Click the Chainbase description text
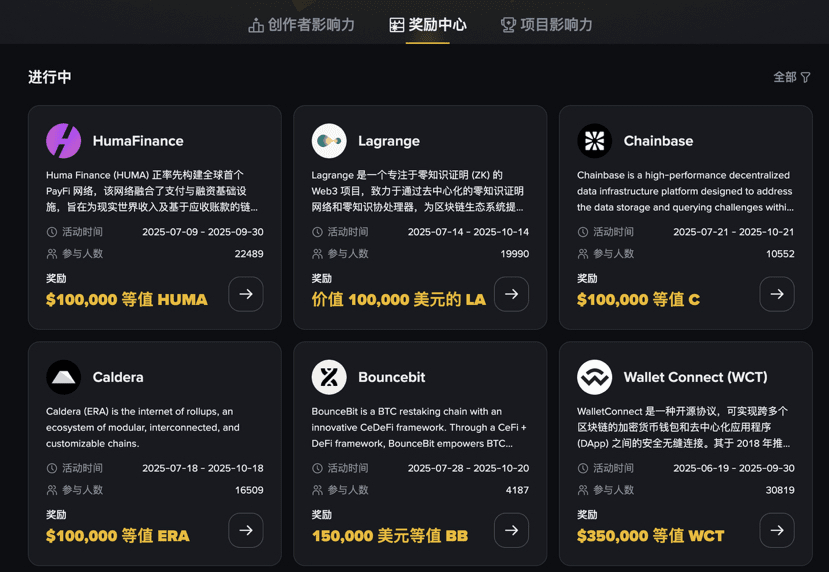829x572 pixels. click(x=685, y=191)
